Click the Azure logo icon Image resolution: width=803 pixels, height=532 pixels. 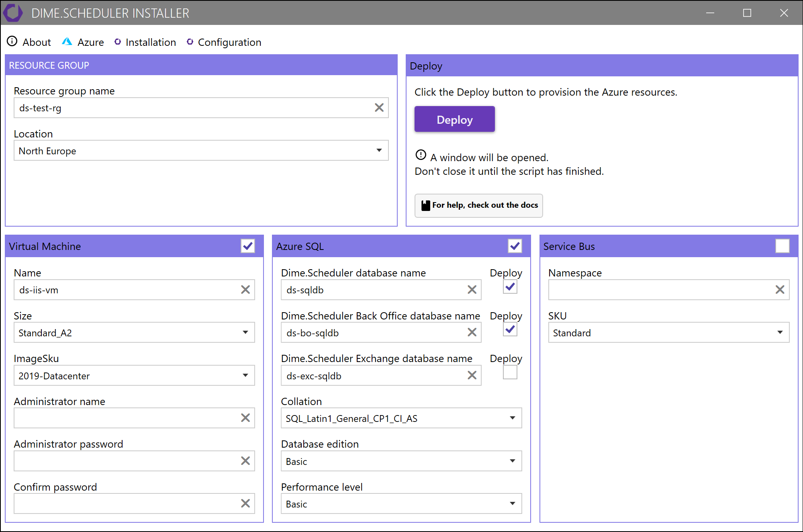(x=67, y=41)
